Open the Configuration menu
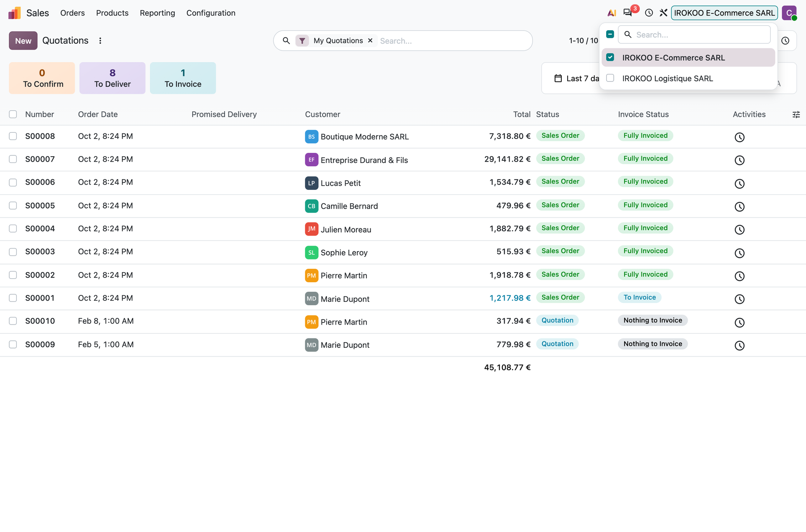Image resolution: width=806 pixels, height=532 pixels. [x=211, y=13]
